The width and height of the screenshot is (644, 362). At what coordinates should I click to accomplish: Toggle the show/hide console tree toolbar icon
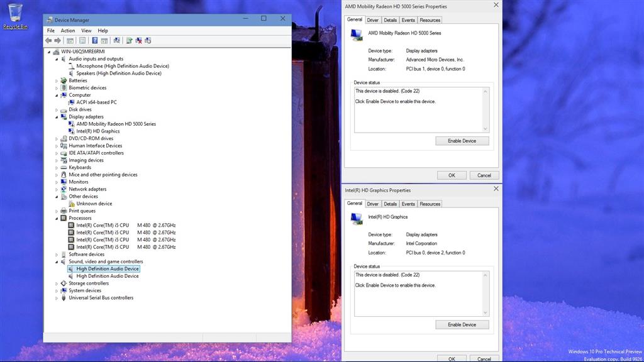point(70,41)
